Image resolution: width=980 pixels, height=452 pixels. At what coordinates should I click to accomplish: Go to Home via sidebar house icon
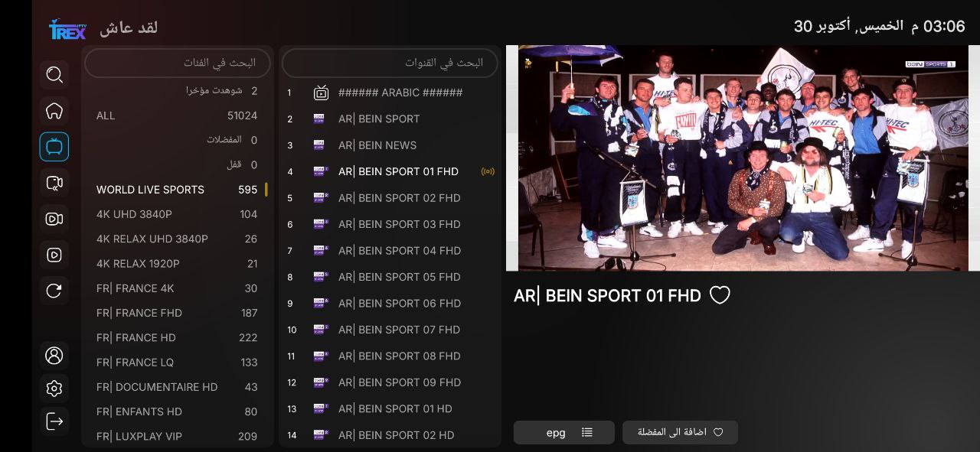(54, 111)
